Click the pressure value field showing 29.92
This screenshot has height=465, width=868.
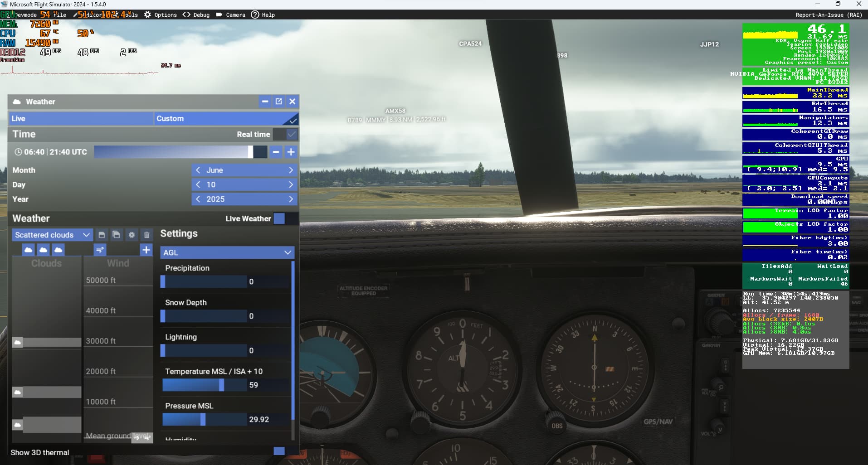[268, 419]
